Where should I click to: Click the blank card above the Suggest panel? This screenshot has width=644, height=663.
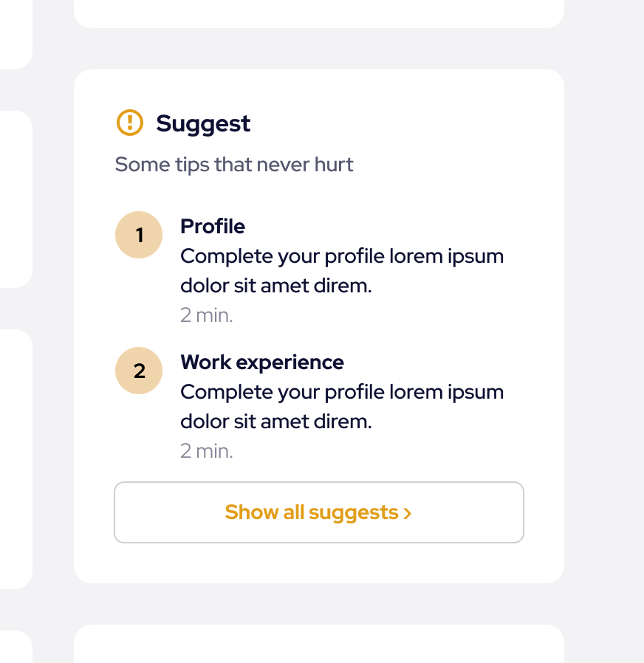point(318,13)
